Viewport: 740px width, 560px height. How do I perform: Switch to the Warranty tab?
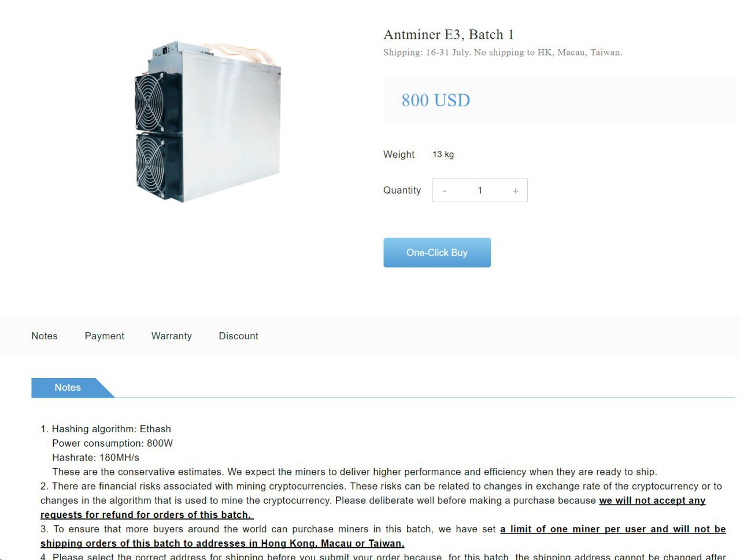171,336
